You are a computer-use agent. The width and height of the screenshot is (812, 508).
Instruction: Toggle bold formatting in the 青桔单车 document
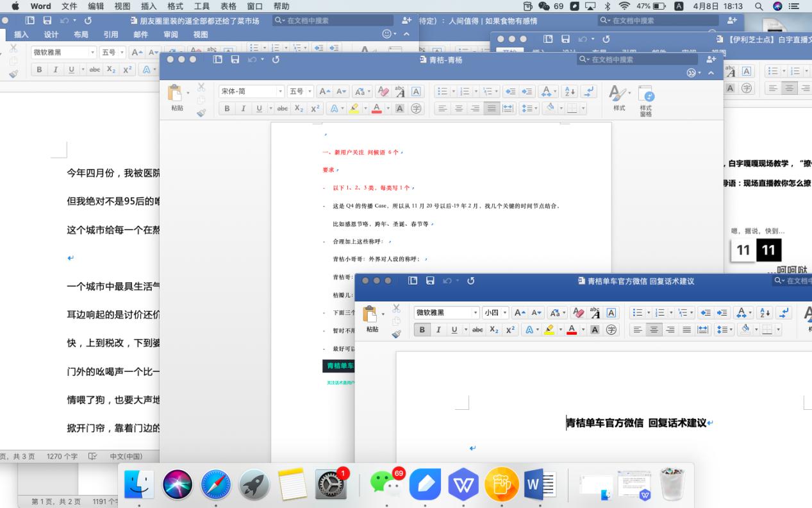(x=422, y=328)
